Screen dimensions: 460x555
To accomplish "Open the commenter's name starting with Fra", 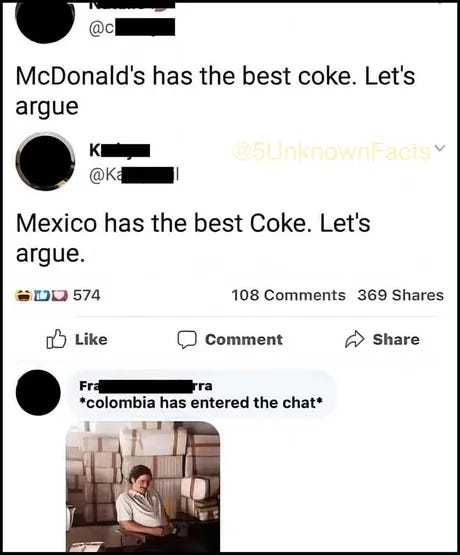I will coord(145,385).
